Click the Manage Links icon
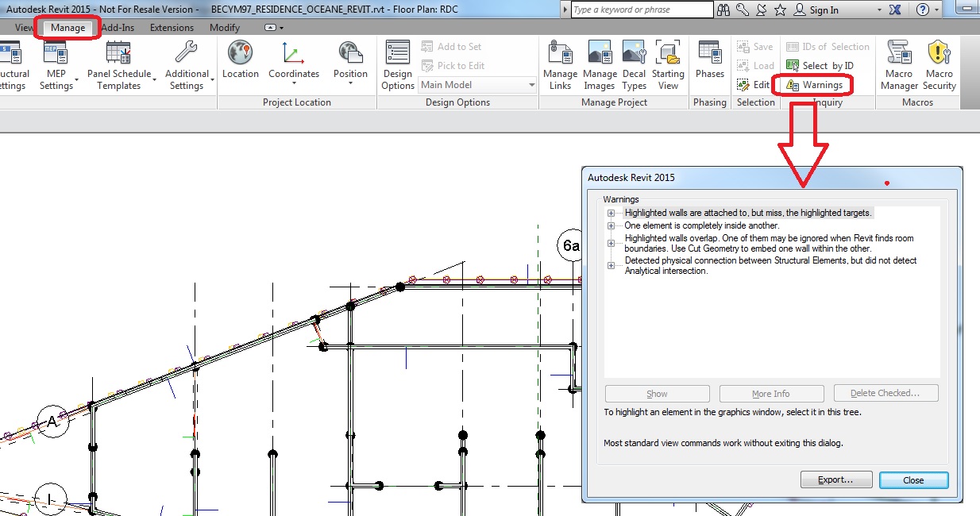The height and width of the screenshot is (516, 980). [x=560, y=64]
